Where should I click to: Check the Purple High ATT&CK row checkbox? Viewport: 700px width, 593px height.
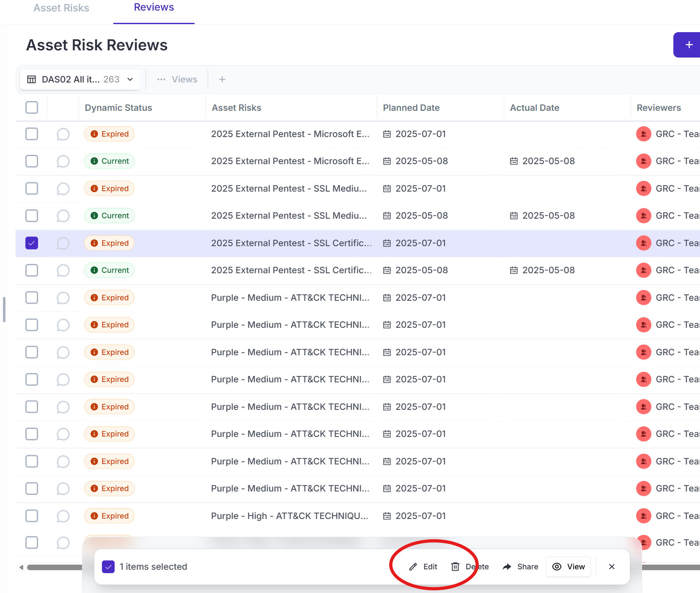click(x=32, y=516)
